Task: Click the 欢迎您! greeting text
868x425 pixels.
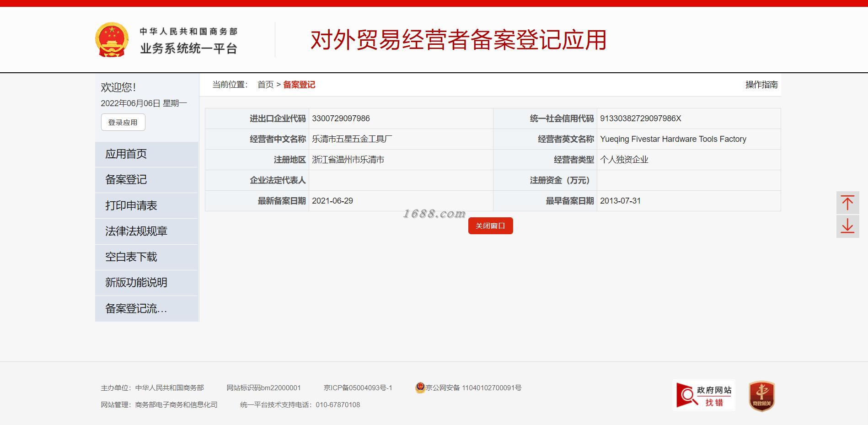Action: coord(118,87)
